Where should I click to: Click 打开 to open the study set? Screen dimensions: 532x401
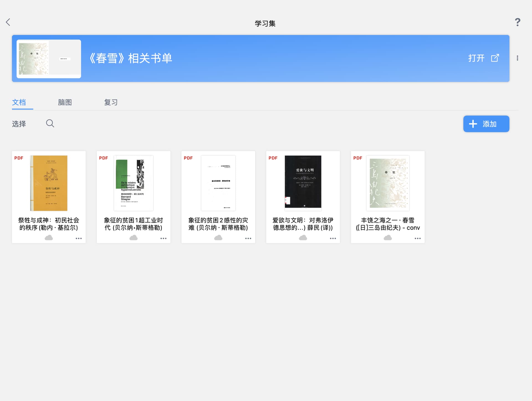click(x=484, y=58)
